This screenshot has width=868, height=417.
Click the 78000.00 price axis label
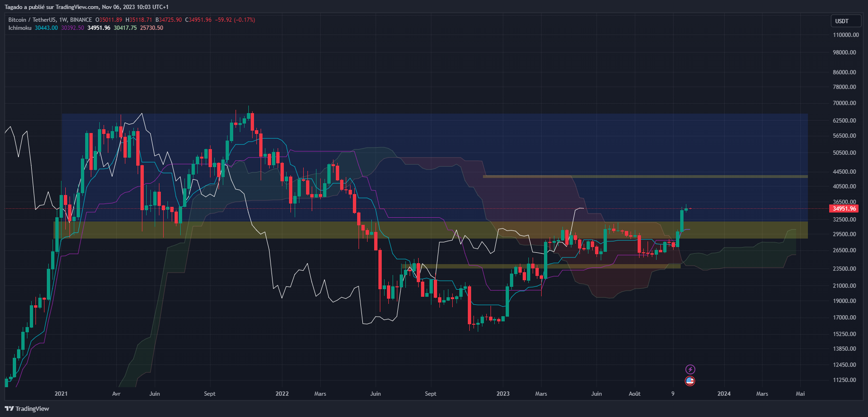(844, 87)
